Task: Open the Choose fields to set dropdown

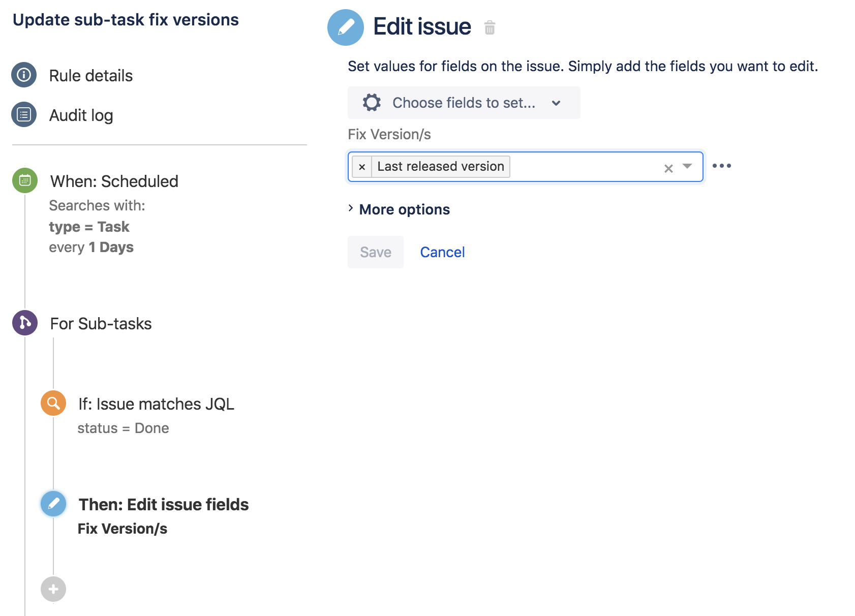Action: pos(464,103)
